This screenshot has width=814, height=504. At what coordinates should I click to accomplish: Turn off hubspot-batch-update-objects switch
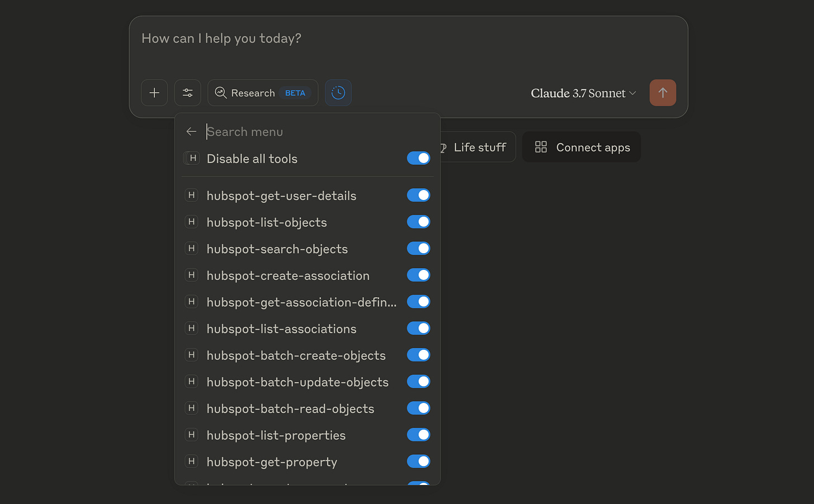pyautogui.click(x=418, y=382)
